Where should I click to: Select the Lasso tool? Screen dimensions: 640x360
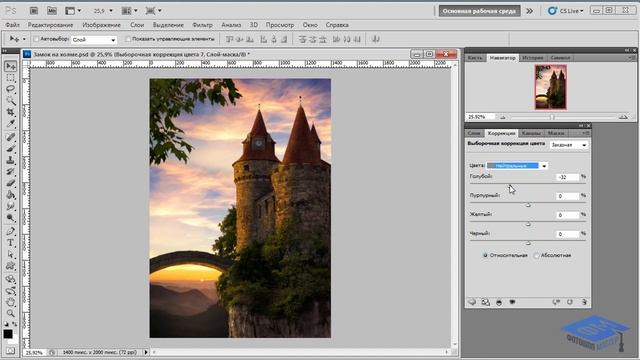pos(11,89)
